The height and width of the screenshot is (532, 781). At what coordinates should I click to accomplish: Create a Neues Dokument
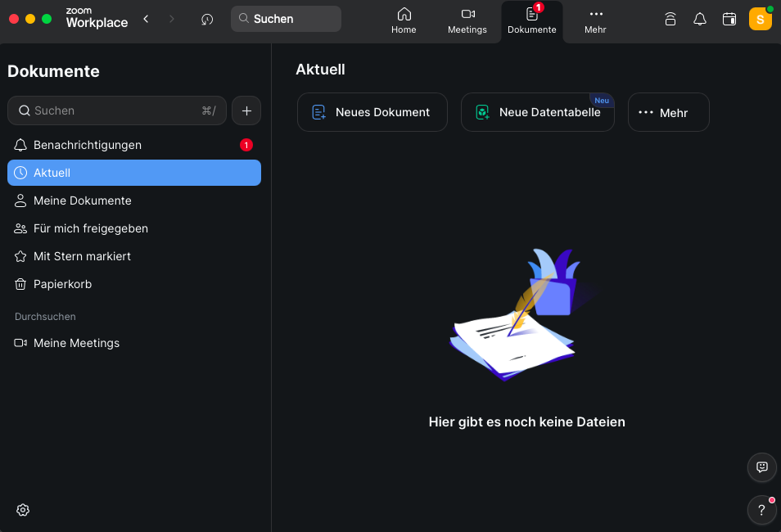click(x=372, y=112)
